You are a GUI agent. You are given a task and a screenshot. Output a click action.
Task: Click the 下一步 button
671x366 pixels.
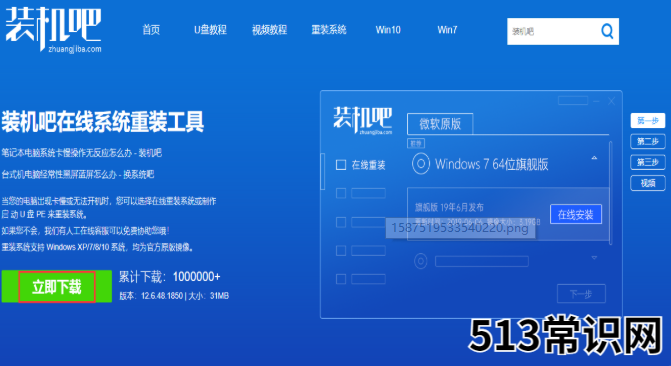[x=581, y=294]
